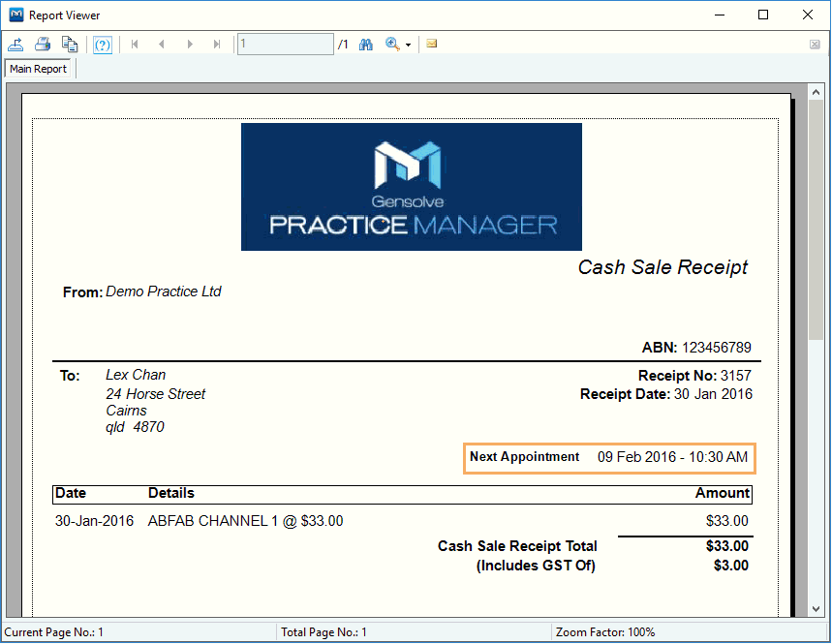Select the Print Report icon
Screen dimensions: 832x644
coord(43,45)
